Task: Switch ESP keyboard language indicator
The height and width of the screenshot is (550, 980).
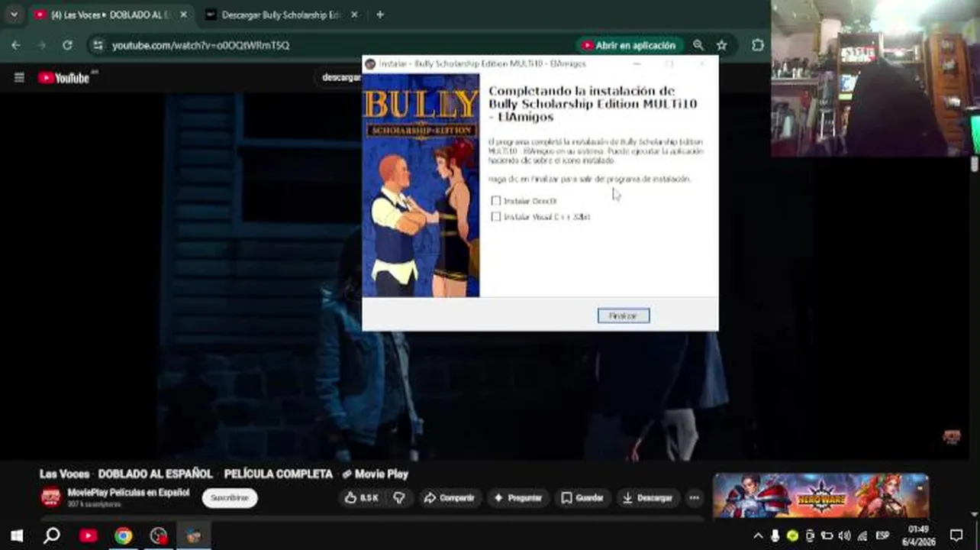Action: [x=883, y=535]
